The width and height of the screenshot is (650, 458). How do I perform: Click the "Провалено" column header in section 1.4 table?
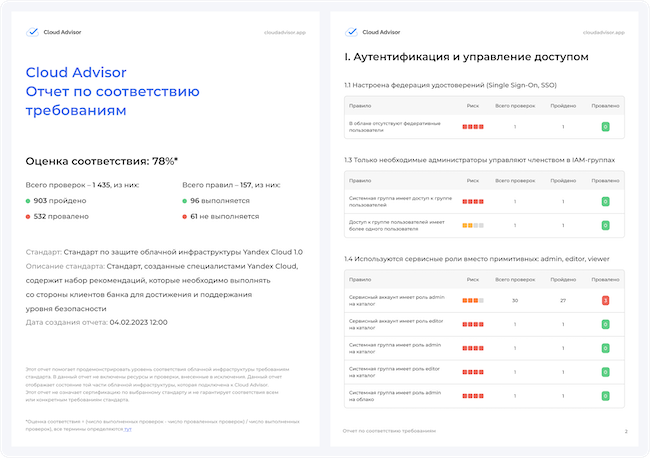[605, 278]
